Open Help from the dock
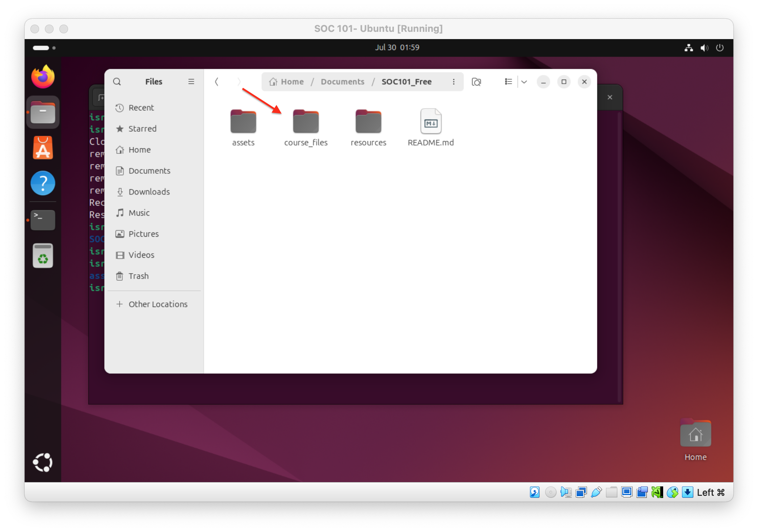The width and height of the screenshot is (758, 532). click(43, 183)
